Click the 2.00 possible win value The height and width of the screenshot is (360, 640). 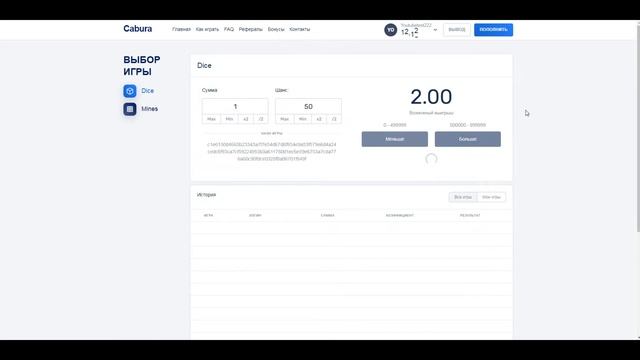pyautogui.click(x=431, y=97)
